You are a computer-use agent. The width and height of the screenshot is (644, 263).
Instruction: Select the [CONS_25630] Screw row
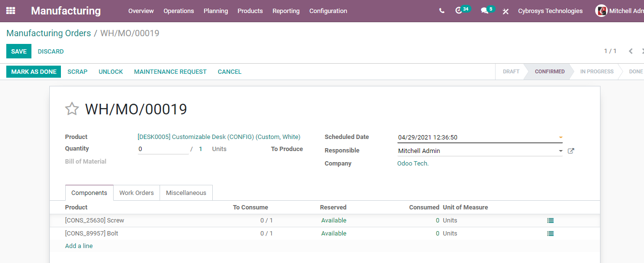pyautogui.click(x=324, y=221)
